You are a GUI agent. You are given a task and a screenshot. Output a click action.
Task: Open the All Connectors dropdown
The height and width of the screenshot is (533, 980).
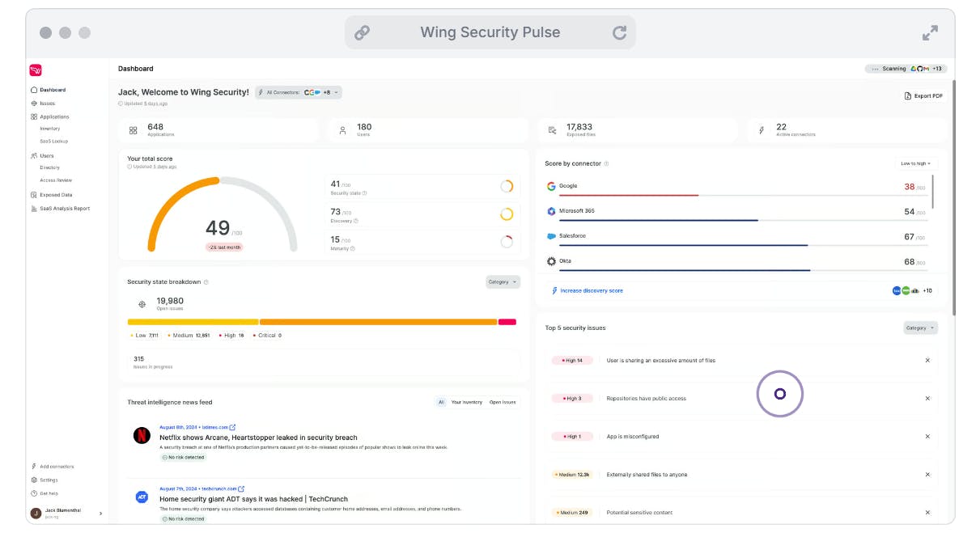[x=299, y=93]
